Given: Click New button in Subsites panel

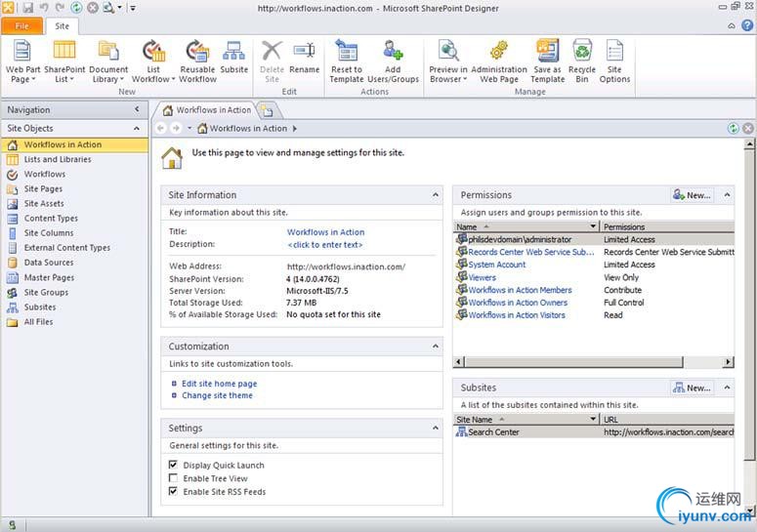Looking at the screenshot, I should tap(693, 388).
